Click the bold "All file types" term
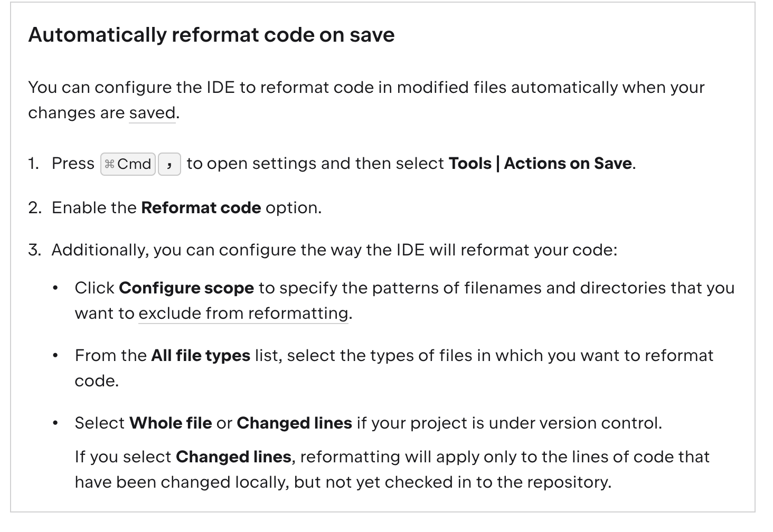The width and height of the screenshot is (773, 532). pos(201,356)
